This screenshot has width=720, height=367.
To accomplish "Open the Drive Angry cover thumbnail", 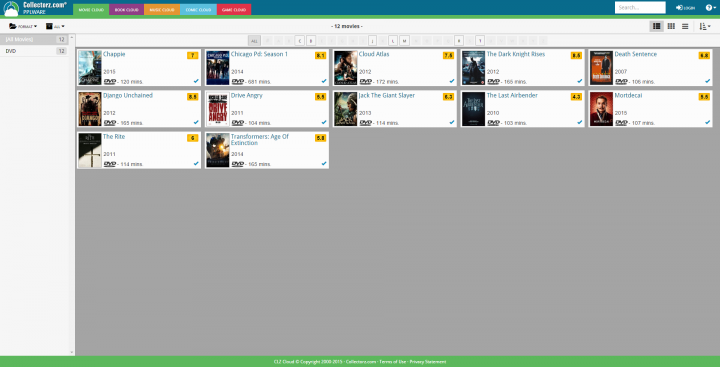I will (x=218, y=109).
